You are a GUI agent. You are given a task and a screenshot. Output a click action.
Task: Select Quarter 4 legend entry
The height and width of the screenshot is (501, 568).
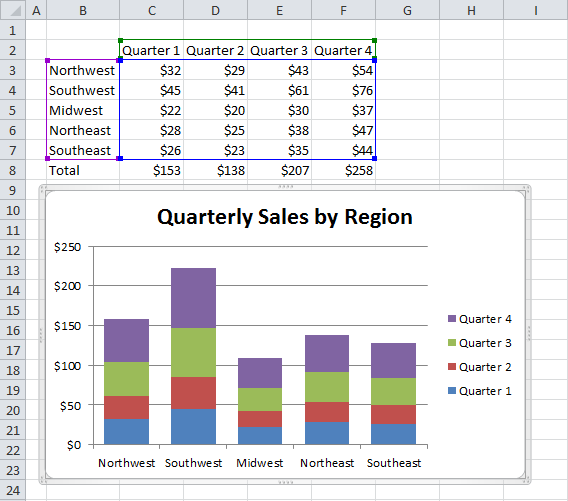click(x=480, y=319)
